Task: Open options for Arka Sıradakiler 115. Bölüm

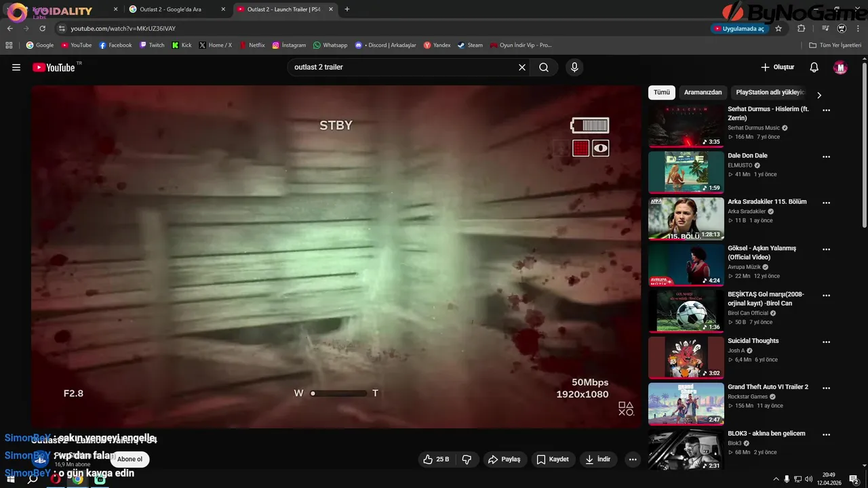Action: point(826,203)
